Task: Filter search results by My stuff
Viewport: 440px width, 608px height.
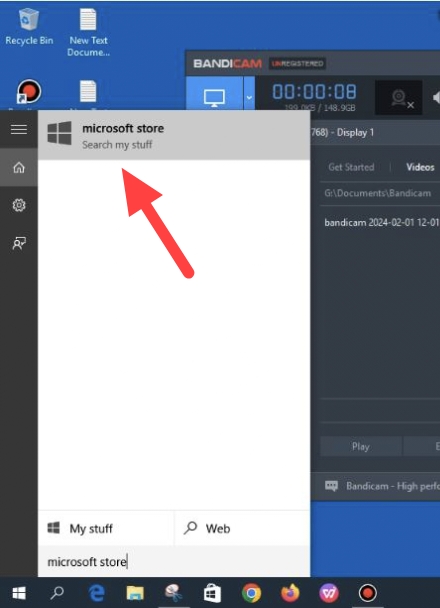Action: click(106, 529)
